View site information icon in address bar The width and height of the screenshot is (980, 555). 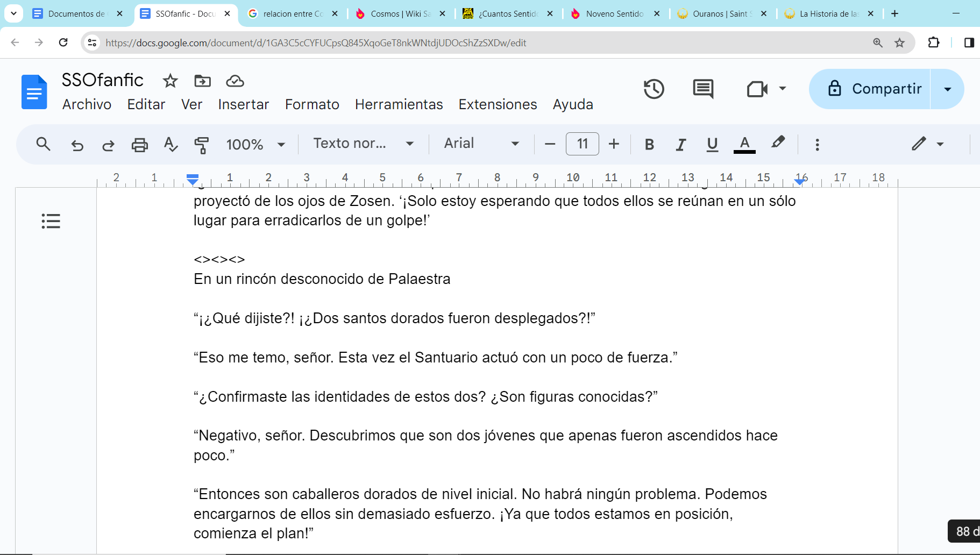92,42
